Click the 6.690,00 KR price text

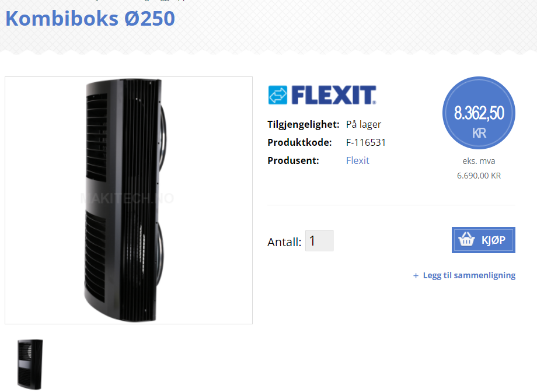tap(479, 176)
